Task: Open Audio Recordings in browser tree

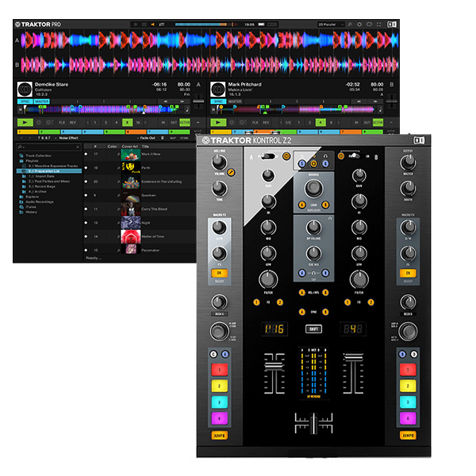Action: [x=40, y=202]
